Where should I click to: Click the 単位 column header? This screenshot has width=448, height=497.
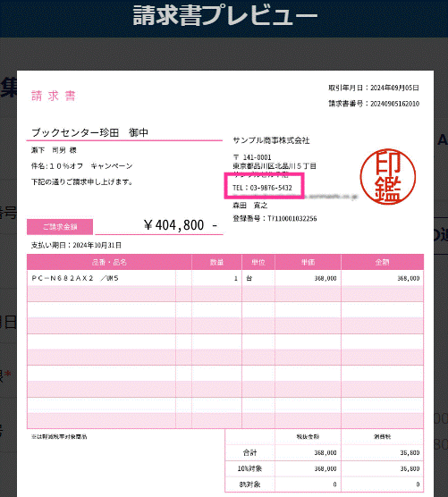pyautogui.click(x=258, y=262)
